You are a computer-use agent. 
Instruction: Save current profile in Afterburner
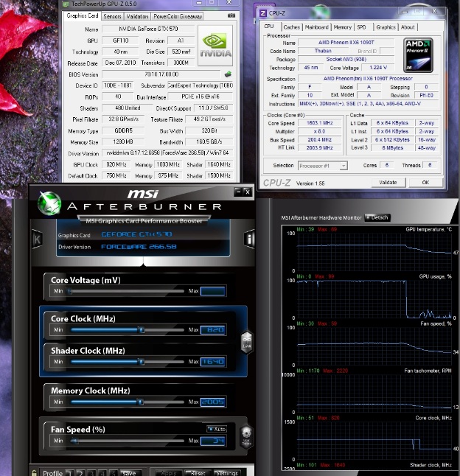pyautogui.click(x=129, y=472)
